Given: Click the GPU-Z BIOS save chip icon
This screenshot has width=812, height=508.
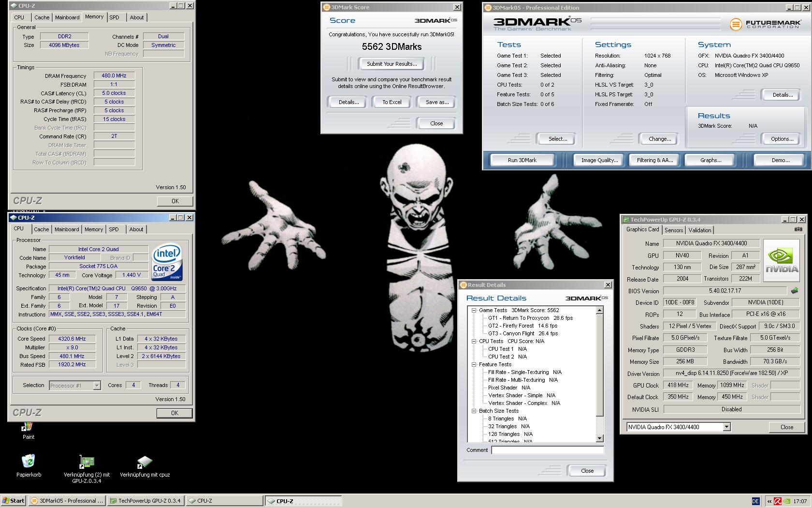Looking at the screenshot, I should coord(794,291).
